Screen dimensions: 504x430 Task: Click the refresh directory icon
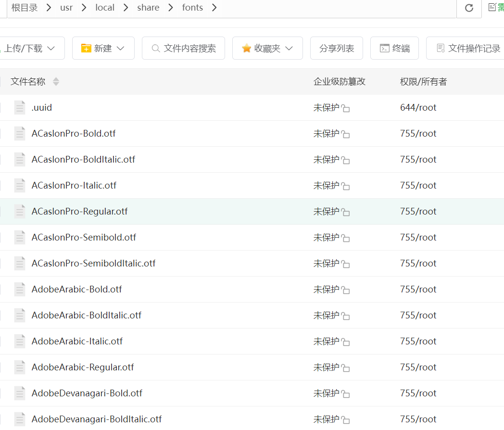tap(469, 8)
